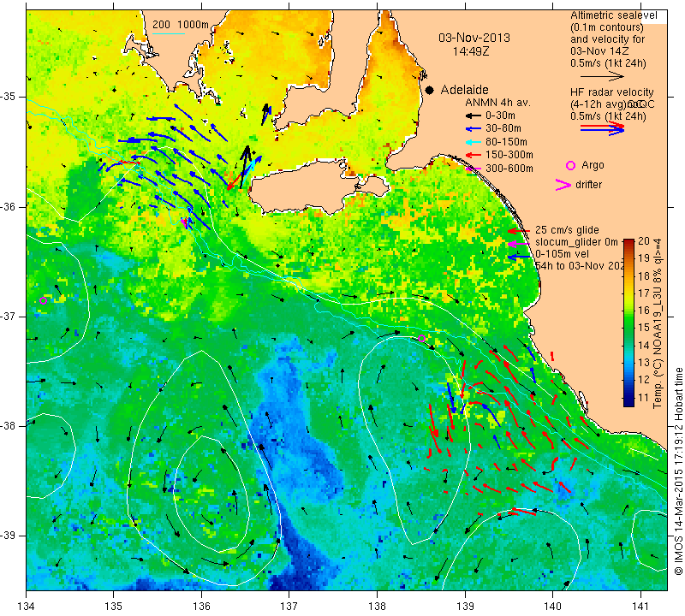Click the 03-Nov-2013 date label

pos(474,38)
